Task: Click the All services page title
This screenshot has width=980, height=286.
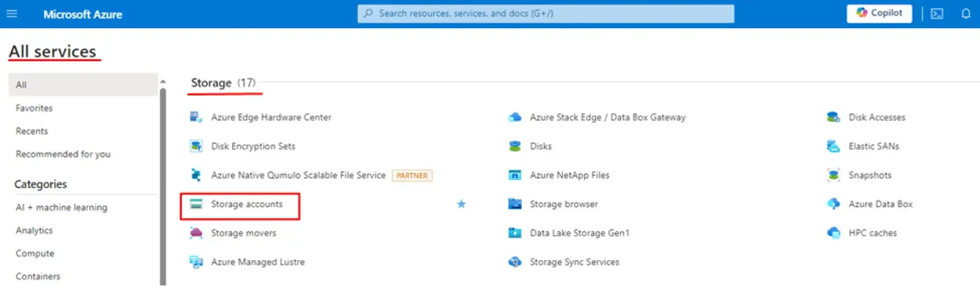Action: tap(53, 51)
